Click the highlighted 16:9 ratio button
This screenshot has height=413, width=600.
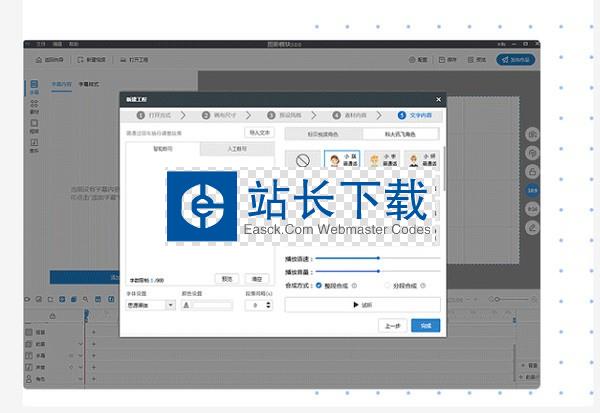(532, 190)
